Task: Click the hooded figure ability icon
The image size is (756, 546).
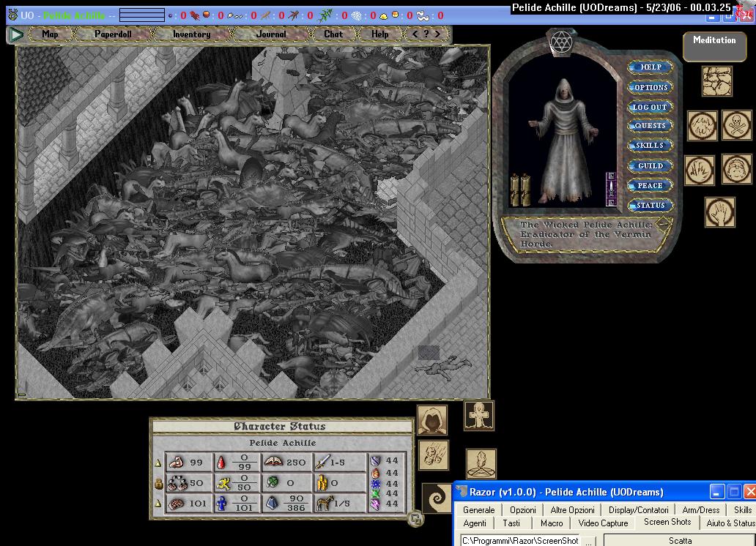Action: (432, 420)
